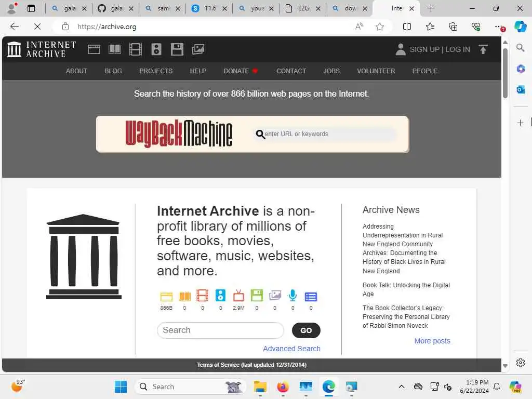This screenshot has width=532, height=399.
Task: Click the page vertical scrollbar thumb
Action: click(505, 73)
